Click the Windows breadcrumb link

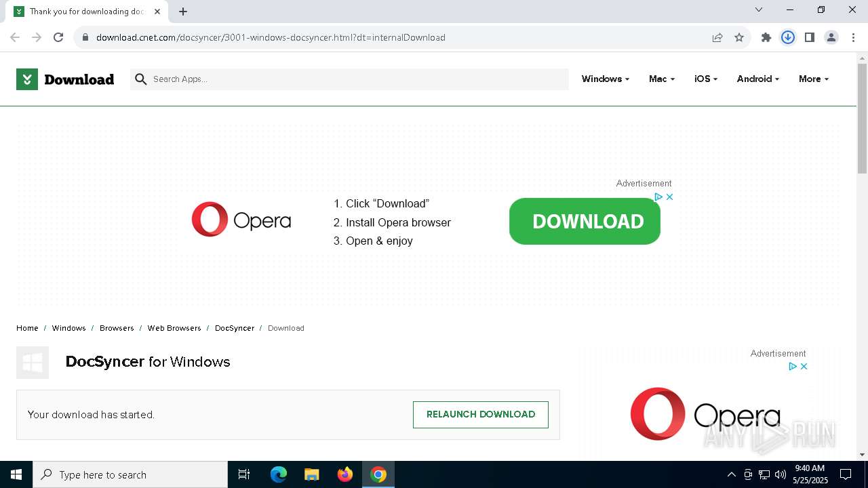pos(69,328)
